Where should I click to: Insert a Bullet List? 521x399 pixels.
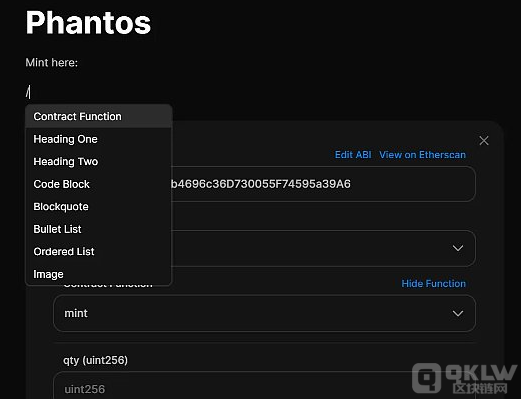(x=99, y=229)
